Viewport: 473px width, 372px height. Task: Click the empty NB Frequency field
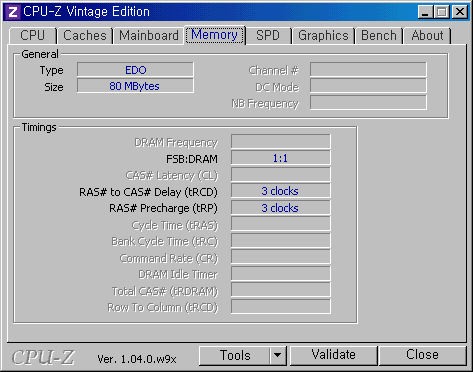click(368, 103)
